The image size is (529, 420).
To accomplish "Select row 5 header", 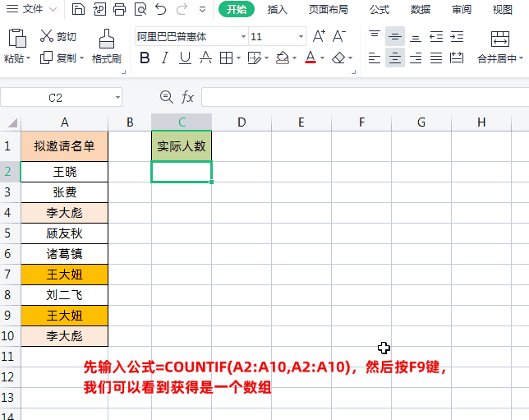I will click(x=8, y=233).
